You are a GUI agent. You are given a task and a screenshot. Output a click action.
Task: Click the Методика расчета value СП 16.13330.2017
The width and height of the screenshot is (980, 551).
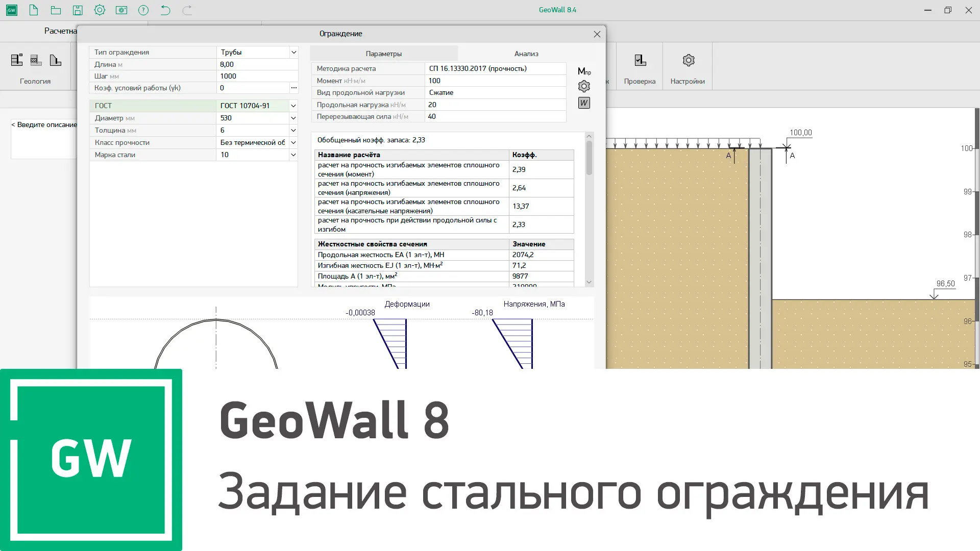coord(495,68)
